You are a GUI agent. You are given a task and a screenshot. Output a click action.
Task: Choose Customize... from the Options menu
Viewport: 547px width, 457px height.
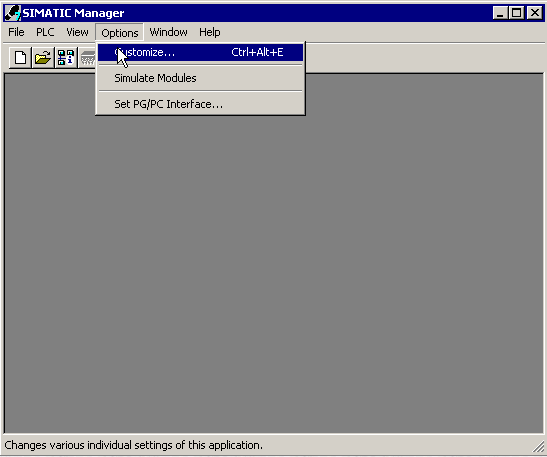click(x=200, y=52)
